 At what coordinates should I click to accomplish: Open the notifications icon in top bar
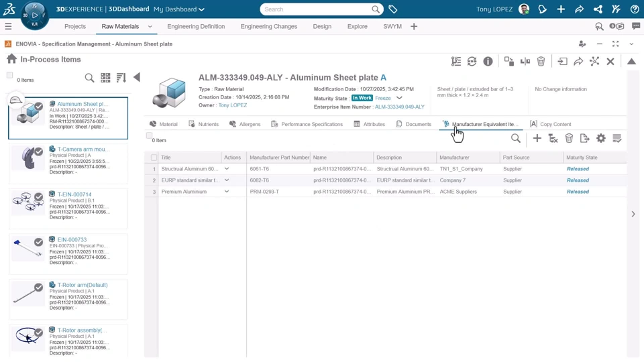tap(542, 9)
